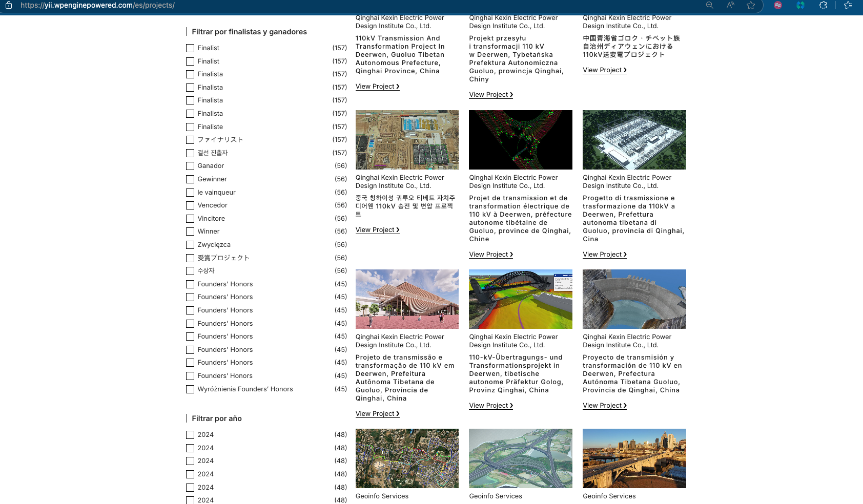Open the black CAD line drawing thumbnail
This screenshot has height=504, width=863.
point(521,140)
